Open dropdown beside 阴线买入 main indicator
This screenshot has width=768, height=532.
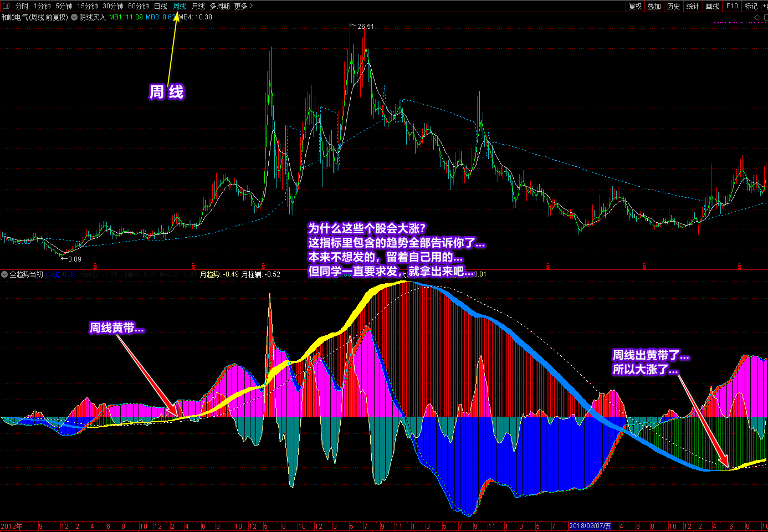(74, 17)
